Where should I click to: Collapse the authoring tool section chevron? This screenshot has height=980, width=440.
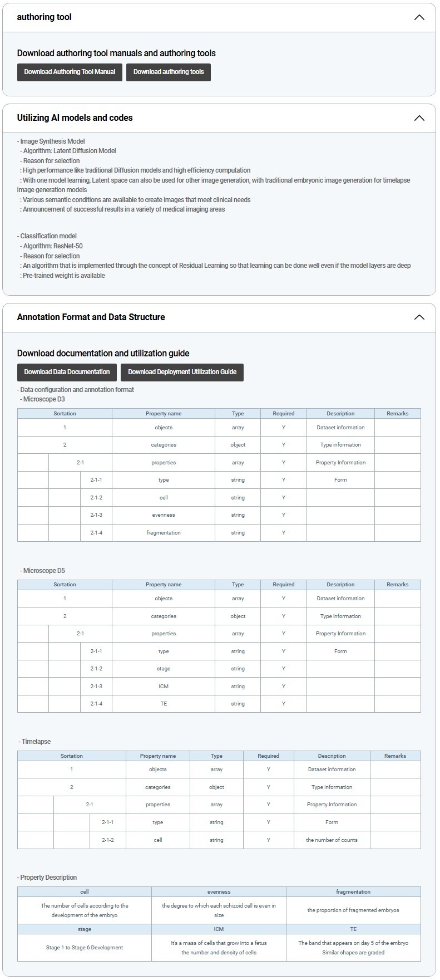click(419, 17)
